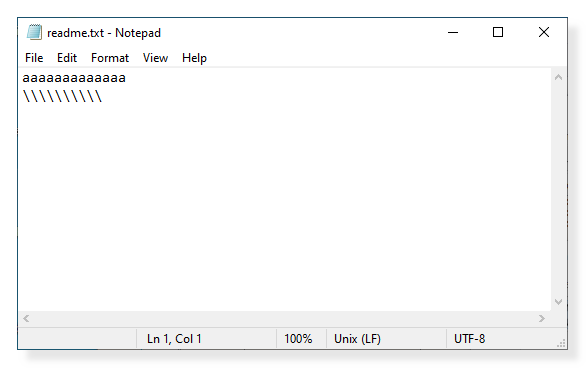Image resolution: width=586 pixels, height=368 pixels.
Task: Open the Format menu
Action: click(110, 58)
